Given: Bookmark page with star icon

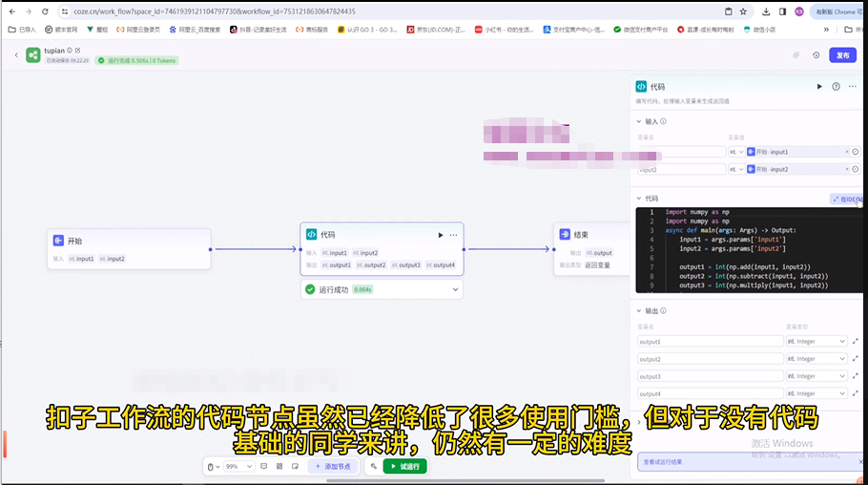Looking at the screenshot, I should [743, 11].
